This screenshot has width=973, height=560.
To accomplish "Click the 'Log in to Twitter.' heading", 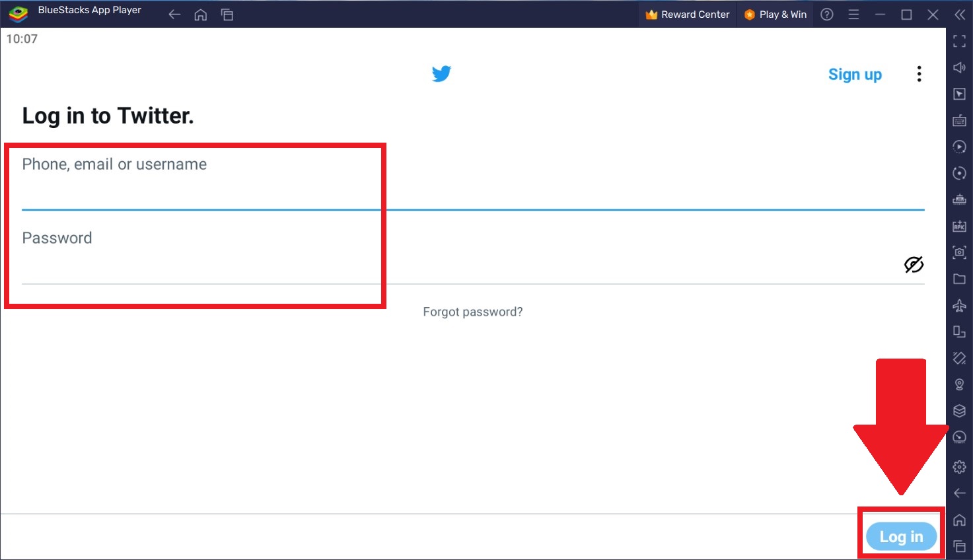I will tap(108, 116).
